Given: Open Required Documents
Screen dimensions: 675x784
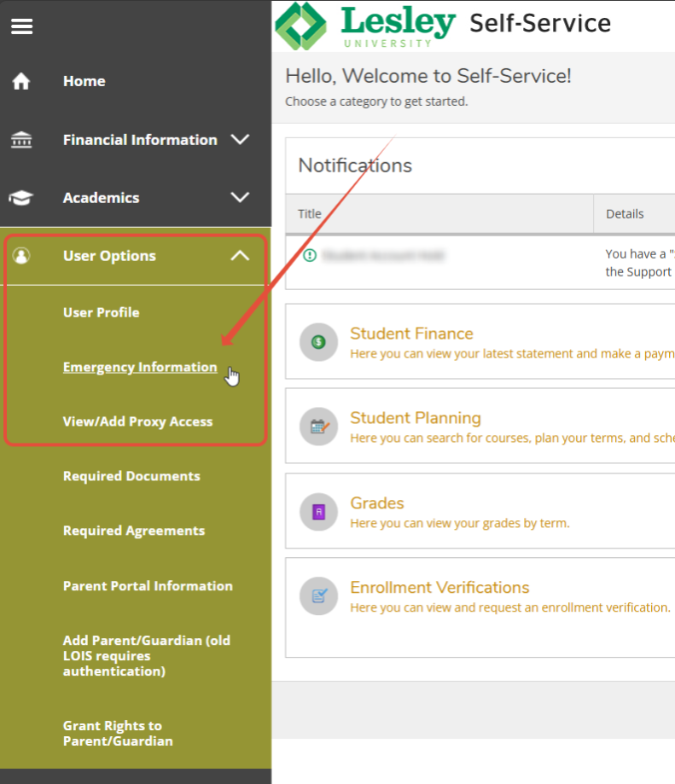Looking at the screenshot, I should click(131, 476).
